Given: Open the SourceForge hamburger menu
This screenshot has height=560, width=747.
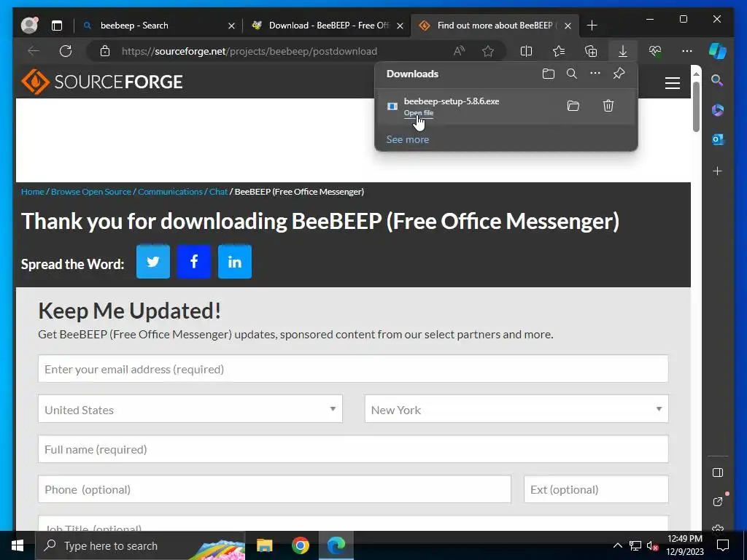Looking at the screenshot, I should pyautogui.click(x=672, y=83).
